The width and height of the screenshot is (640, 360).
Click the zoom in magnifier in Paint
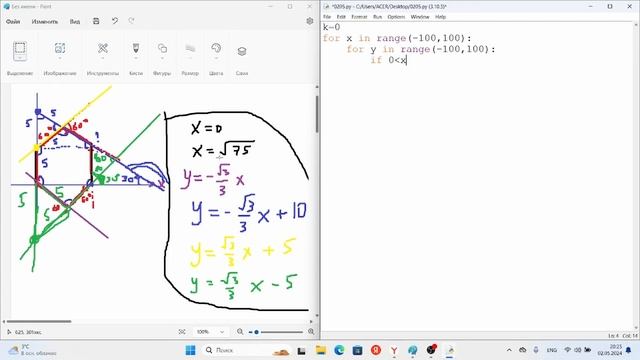(311, 332)
